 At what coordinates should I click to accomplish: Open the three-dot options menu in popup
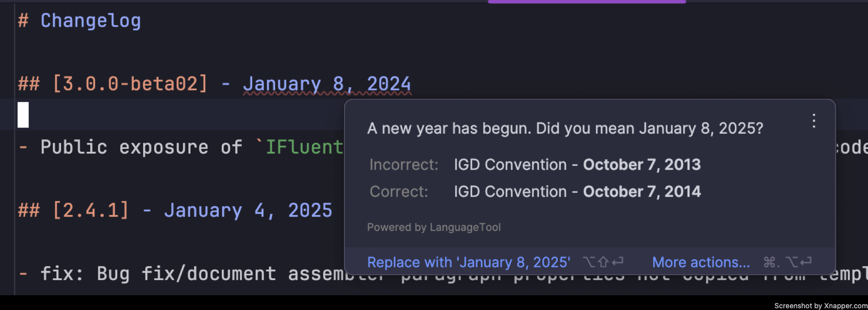pyautogui.click(x=814, y=121)
